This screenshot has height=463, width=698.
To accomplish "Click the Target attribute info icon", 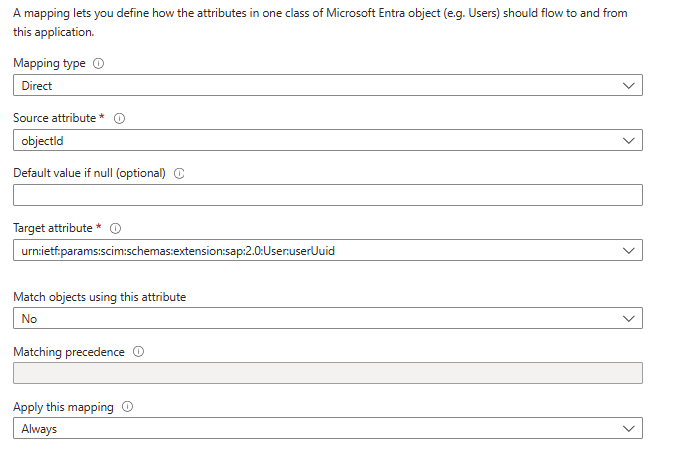I will [117, 228].
